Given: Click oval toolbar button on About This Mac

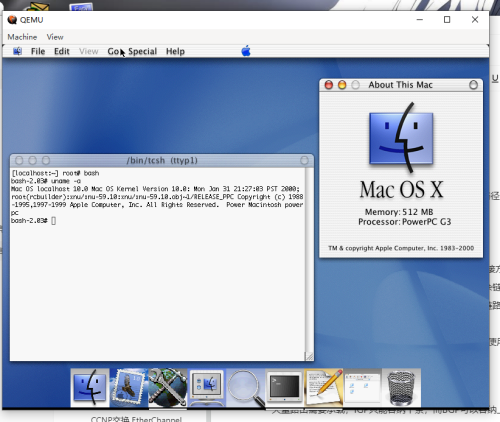Looking at the screenshot, I should click(x=473, y=85).
